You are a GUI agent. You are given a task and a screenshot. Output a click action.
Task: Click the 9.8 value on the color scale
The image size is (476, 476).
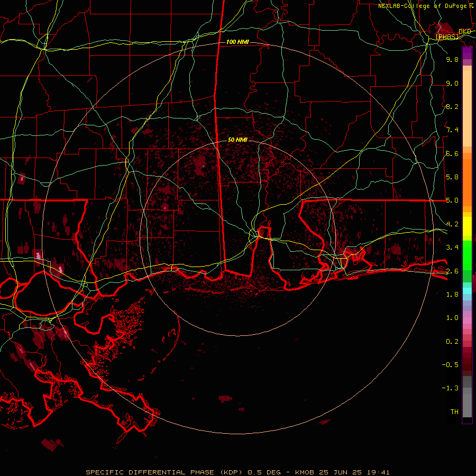pyautogui.click(x=452, y=59)
